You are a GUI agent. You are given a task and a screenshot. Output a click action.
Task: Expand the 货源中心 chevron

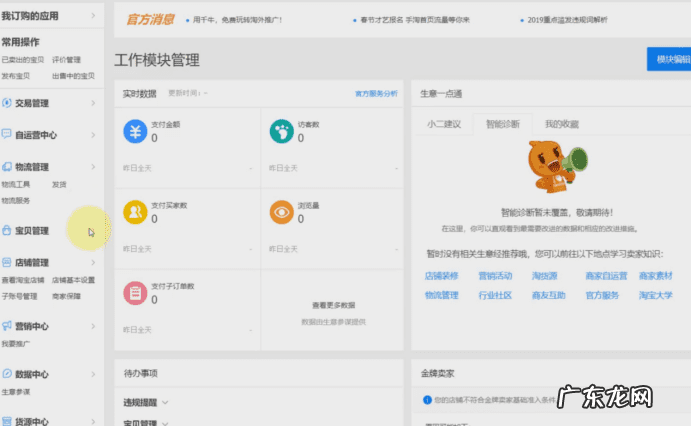[93, 422]
